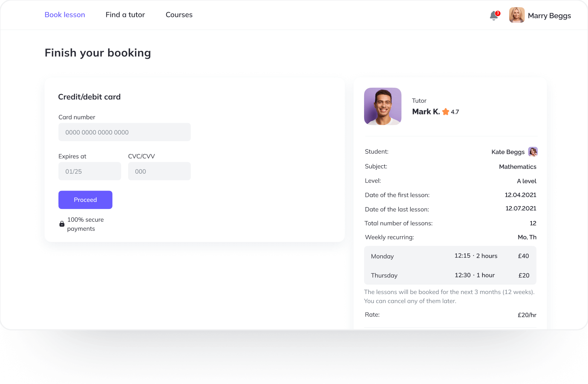Click the 100% secure payments text

[x=86, y=224]
